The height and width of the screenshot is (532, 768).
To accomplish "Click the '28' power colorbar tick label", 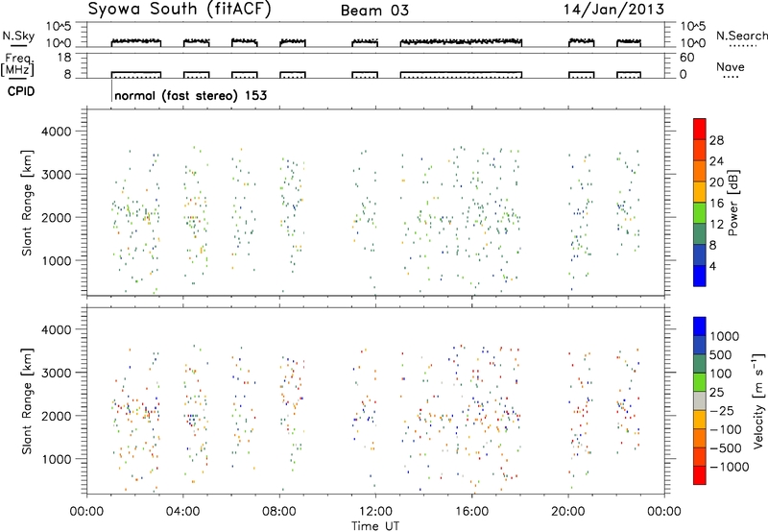I will click(716, 140).
